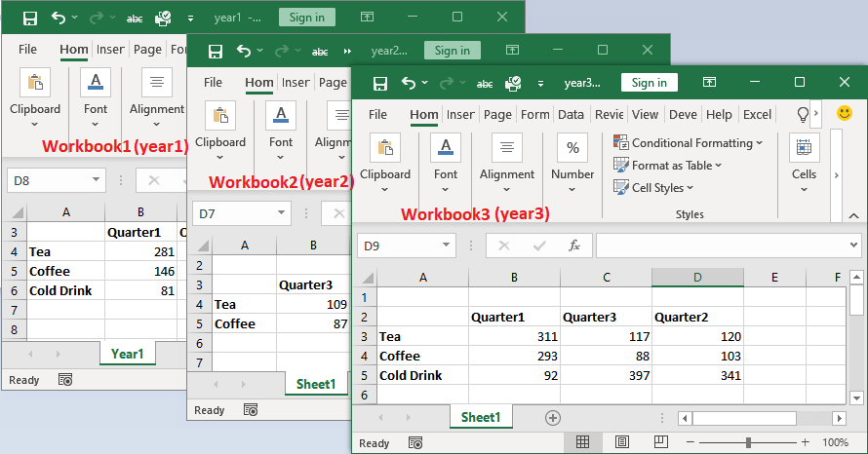
Task: Click the zoom slider handle
Action: click(748, 442)
